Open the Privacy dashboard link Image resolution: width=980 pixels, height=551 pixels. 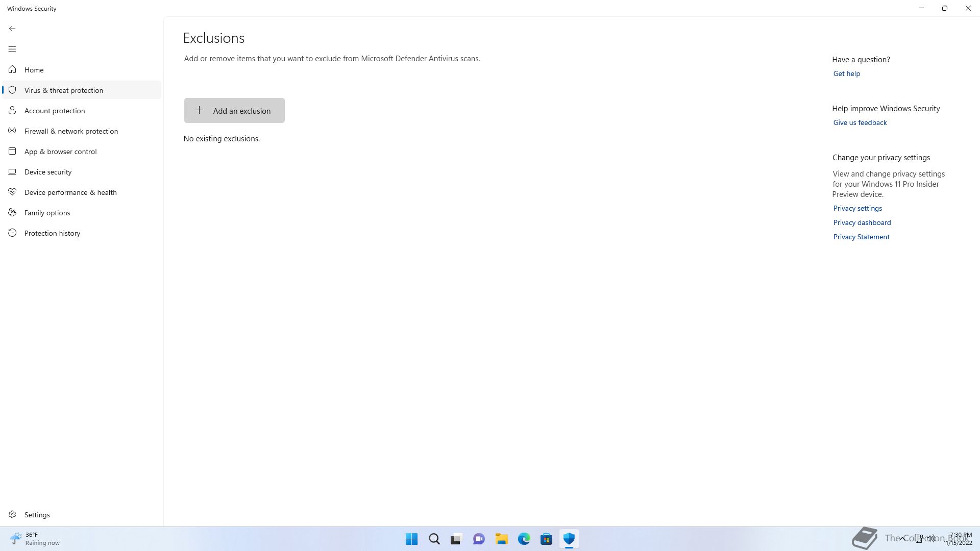tap(862, 222)
